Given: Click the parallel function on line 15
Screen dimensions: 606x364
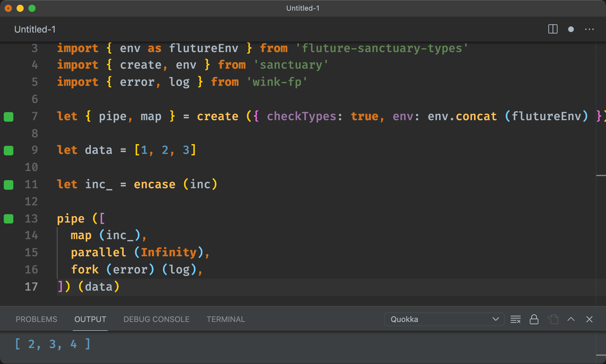Looking at the screenshot, I should click(99, 252).
